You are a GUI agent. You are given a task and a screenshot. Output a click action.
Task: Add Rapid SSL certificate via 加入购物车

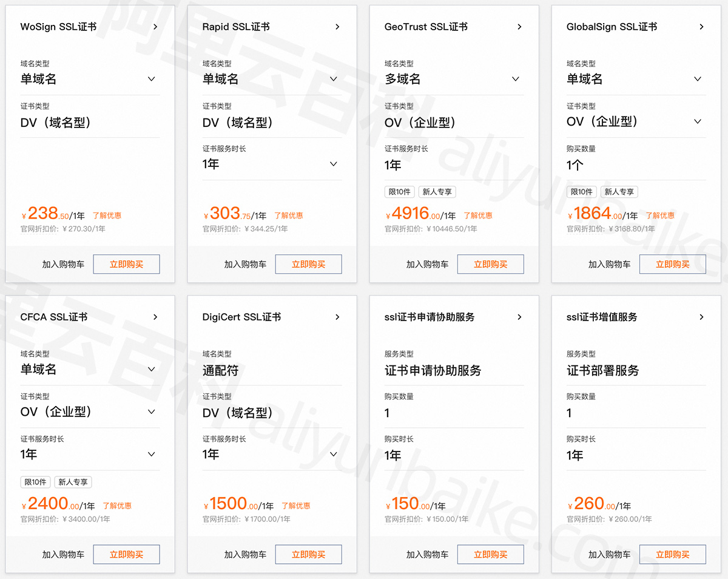pos(245,264)
